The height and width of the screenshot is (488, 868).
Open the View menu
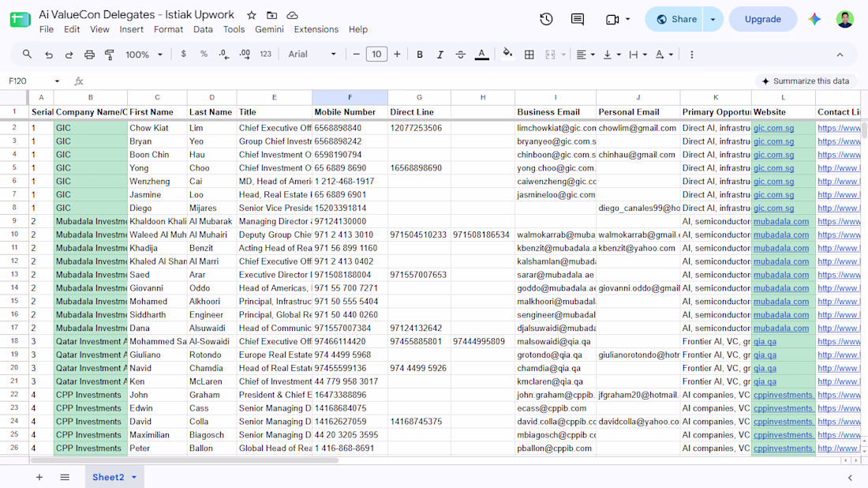(99, 29)
